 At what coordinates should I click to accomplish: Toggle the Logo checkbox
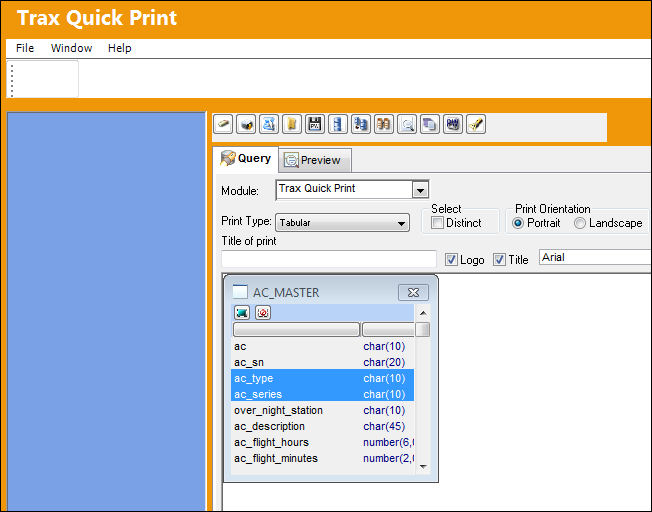click(x=451, y=260)
